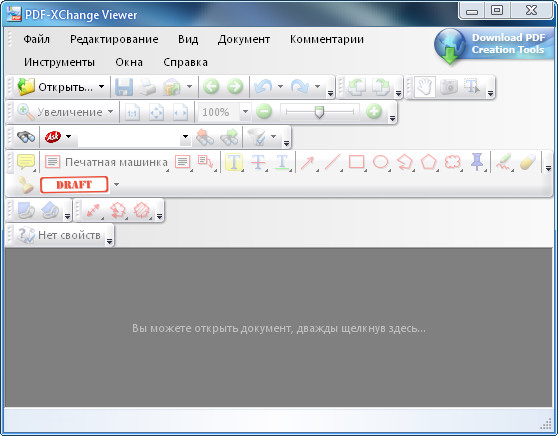Select the Pencil tool
The height and width of the screenshot is (436, 558).
pos(503,162)
